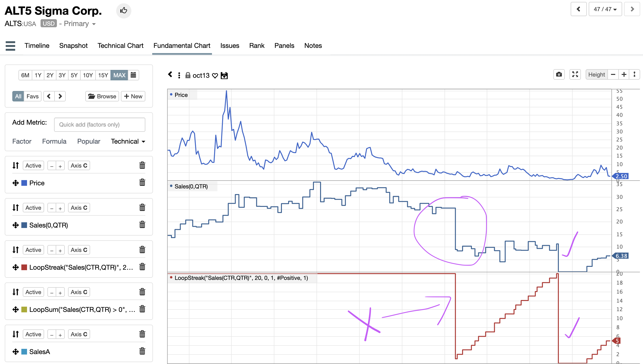Open the Snapshot tab
This screenshot has height=364, width=643.
click(73, 46)
